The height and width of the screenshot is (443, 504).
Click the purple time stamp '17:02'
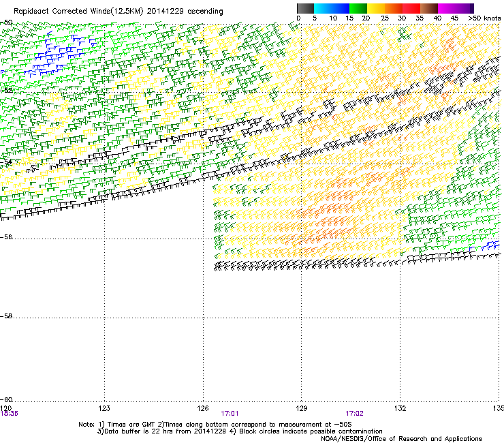pyautogui.click(x=354, y=414)
